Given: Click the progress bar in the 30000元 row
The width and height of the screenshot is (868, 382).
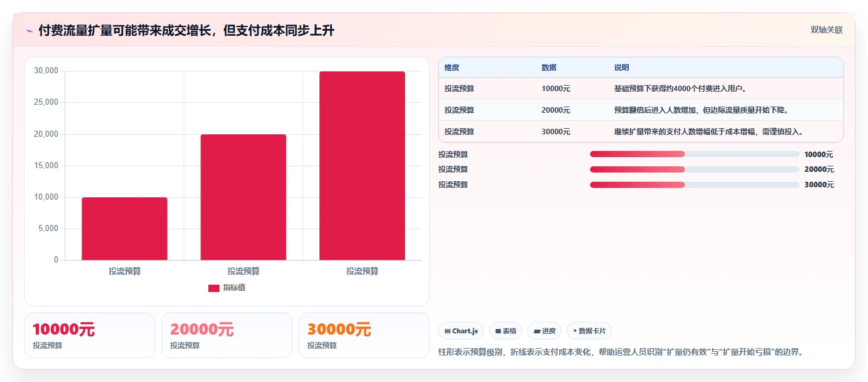Looking at the screenshot, I should pos(694,185).
